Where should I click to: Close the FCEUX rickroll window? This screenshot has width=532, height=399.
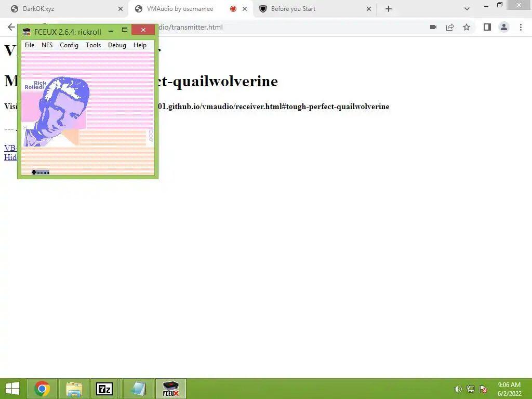(x=143, y=30)
